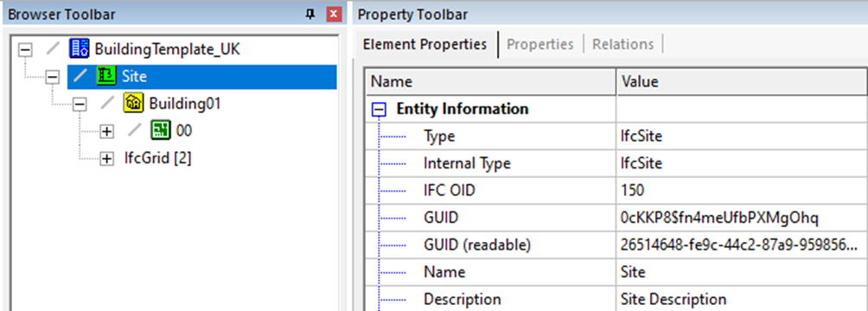Expand the IfcGrid [2] node
868x311 pixels.
[x=107, y=159]
